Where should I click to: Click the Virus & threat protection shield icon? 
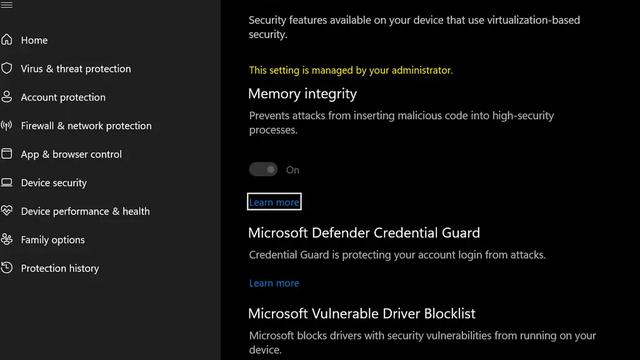click(7, 68)
